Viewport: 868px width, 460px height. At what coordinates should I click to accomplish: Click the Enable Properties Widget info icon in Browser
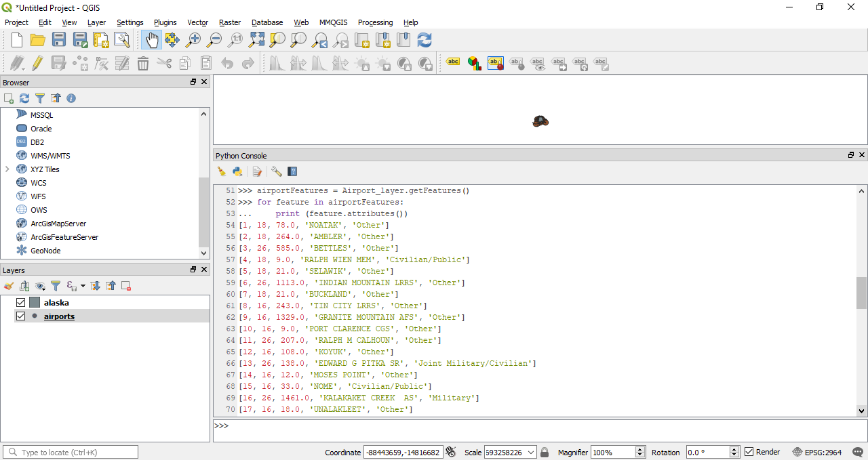71,98
